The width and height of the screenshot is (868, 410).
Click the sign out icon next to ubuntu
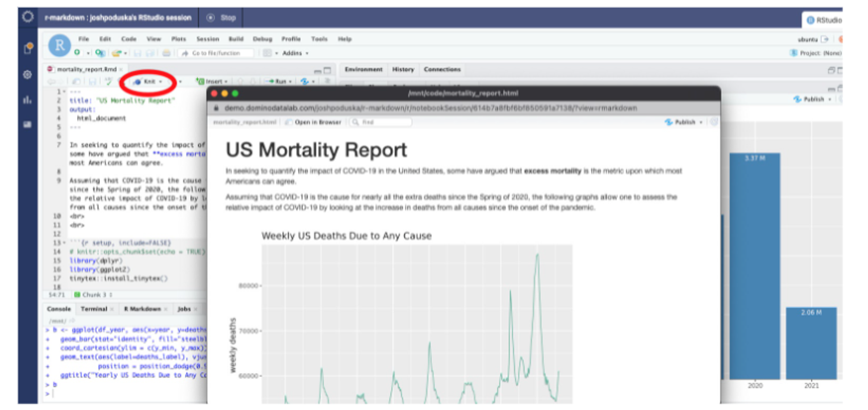[825, 39]
